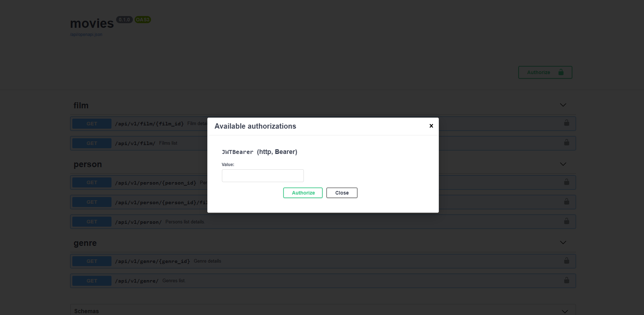
Task: Click the Schemas heading
Action: pyautogui.click(x=87, y=311)
